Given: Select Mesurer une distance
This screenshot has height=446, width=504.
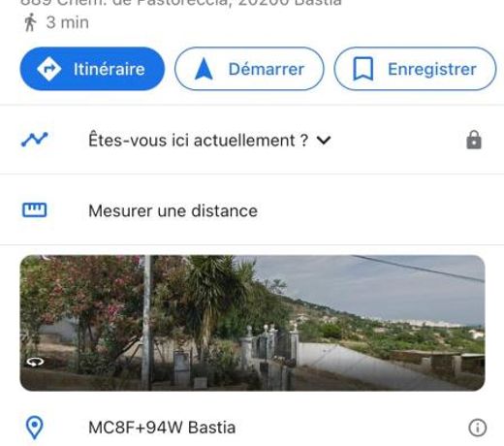Looking at the screenshot, I should 173,211.
